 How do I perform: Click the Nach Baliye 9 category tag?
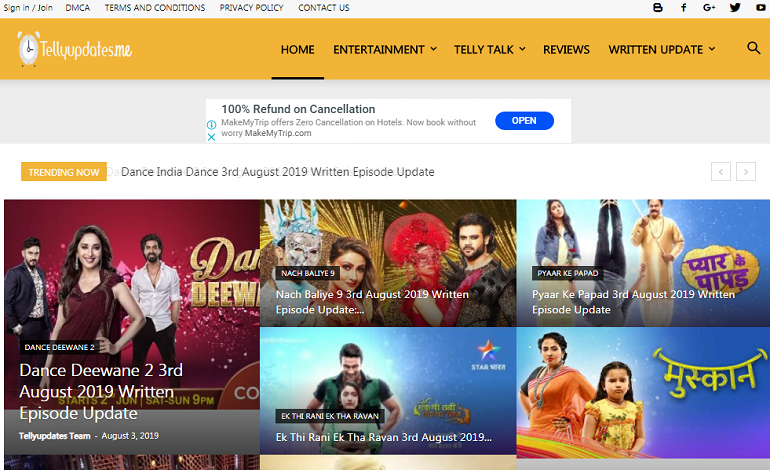point(308,273)
